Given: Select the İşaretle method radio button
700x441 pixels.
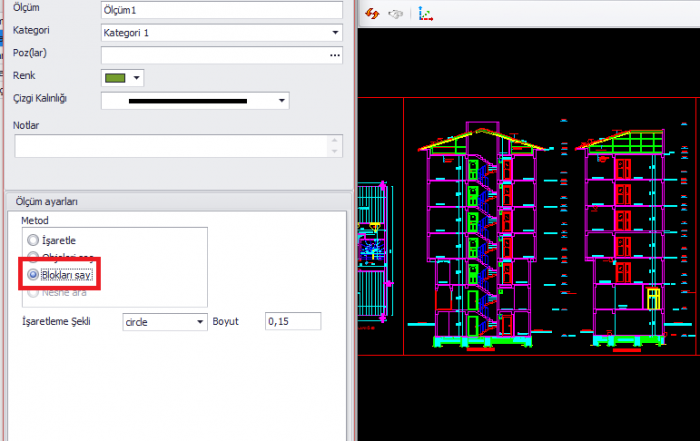Looking at the screenshot, I should coord(34,240).
